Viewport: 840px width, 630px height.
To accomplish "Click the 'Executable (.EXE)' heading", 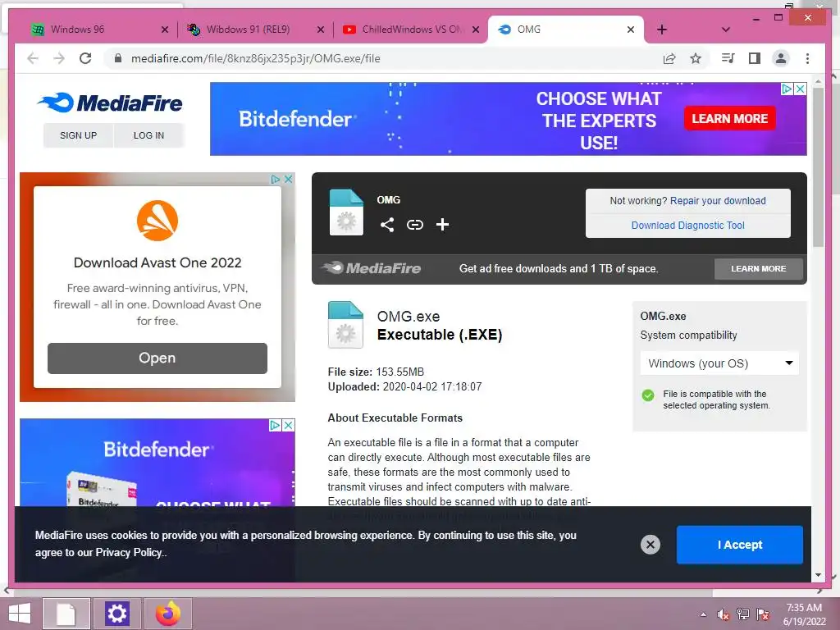I will pyautogui.click(x=440, y=335).
